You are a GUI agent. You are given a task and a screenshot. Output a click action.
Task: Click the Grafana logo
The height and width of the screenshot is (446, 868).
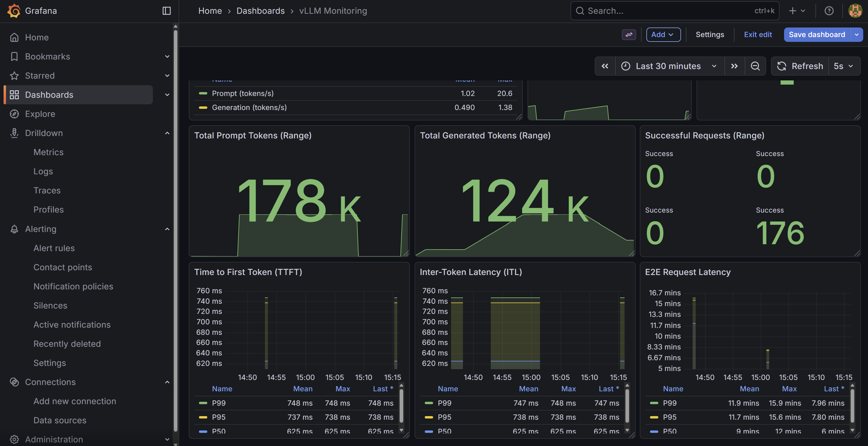click(14, 10)
